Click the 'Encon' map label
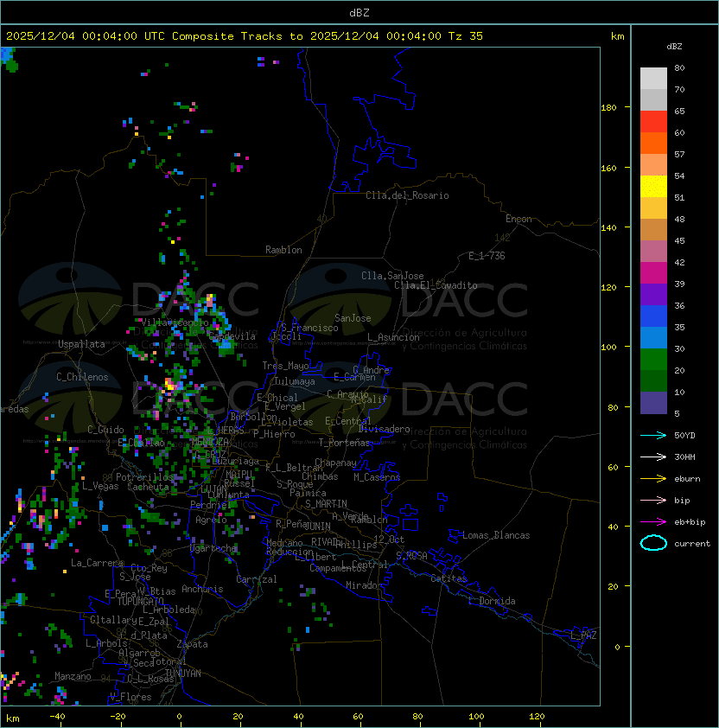The width and height of the screenshot is (719, 728). click(x=519, y=219)
